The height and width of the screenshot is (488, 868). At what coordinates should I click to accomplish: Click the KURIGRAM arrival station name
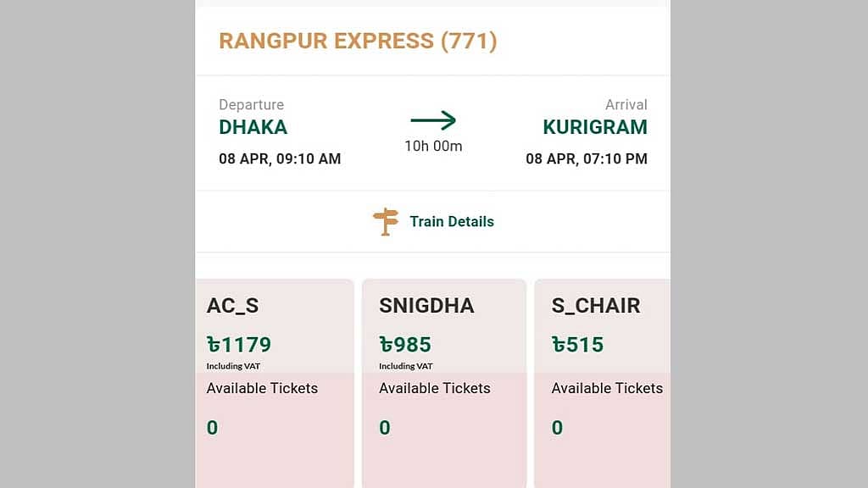[x=595, y=127]
